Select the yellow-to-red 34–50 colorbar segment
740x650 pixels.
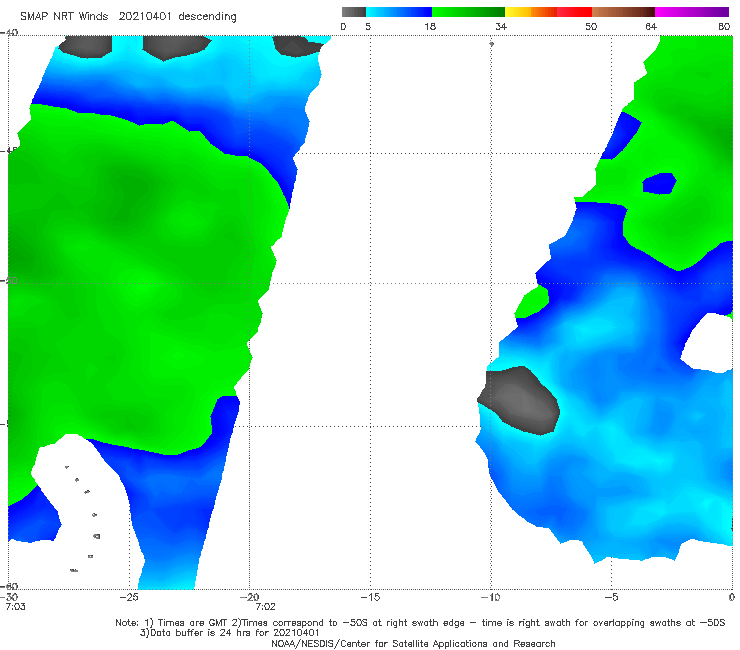pyautogui.click(x=548, y=12)
